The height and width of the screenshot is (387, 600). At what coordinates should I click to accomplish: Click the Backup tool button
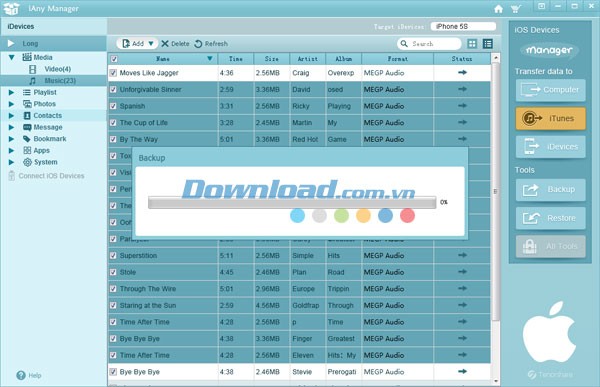click(x=551, y=189)
